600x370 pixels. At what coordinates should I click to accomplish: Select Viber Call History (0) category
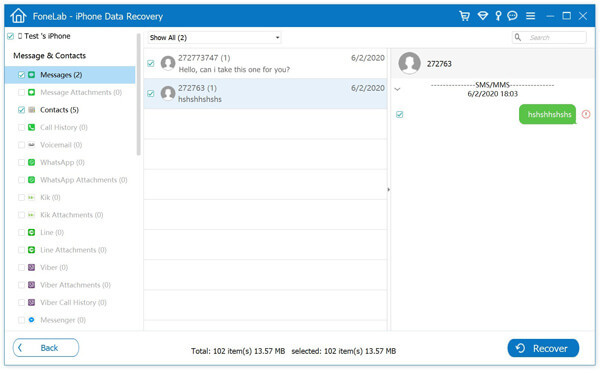(73, 302)
